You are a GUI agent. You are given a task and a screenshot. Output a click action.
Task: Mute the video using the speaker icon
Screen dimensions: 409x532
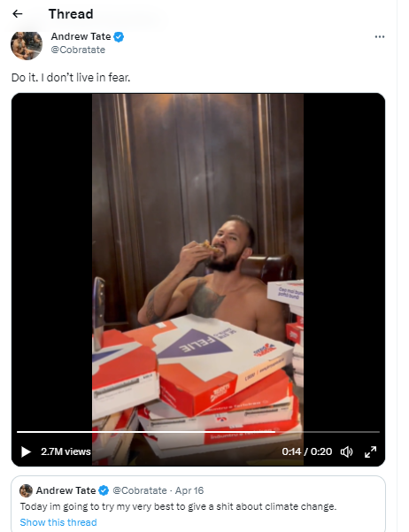point(346,451)
